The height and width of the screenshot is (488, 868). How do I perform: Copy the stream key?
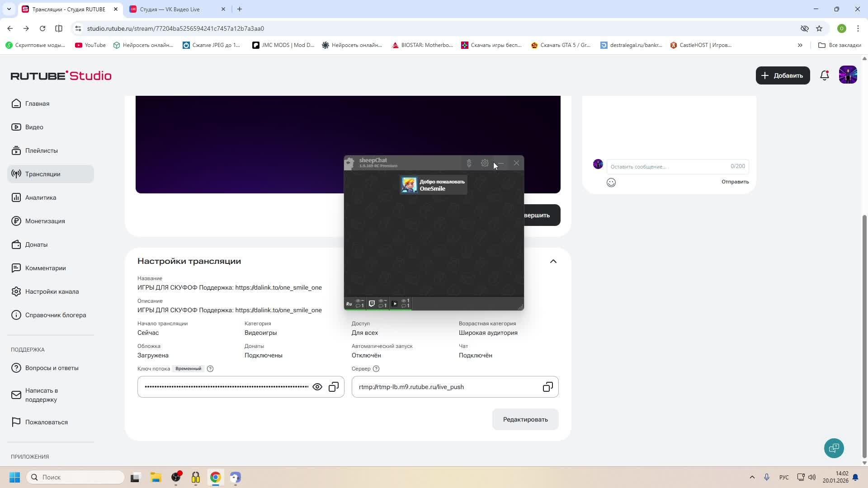point(334,387)
